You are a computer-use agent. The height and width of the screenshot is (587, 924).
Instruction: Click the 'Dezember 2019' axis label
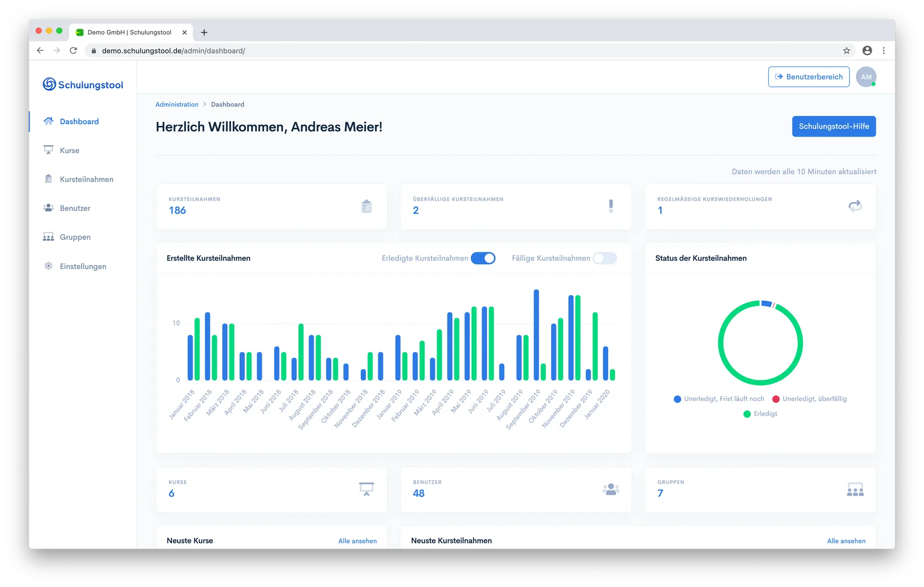point(576,408)
